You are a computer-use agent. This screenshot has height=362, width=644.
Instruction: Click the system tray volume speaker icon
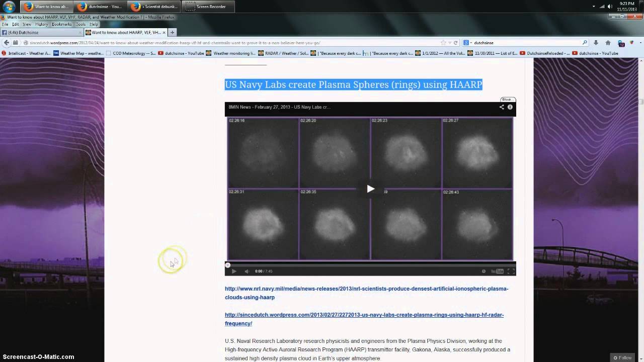[x=610, y=6]
